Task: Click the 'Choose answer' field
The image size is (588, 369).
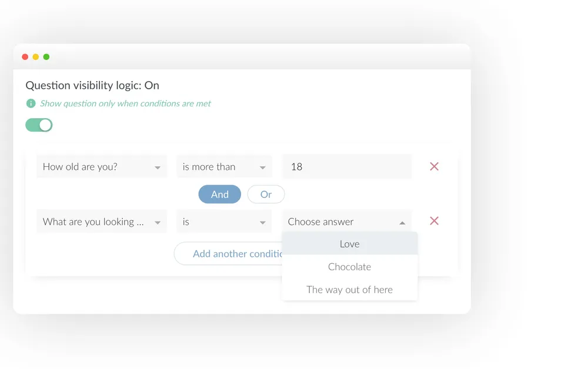Action: pyautogui.click(x=347, y=222)
